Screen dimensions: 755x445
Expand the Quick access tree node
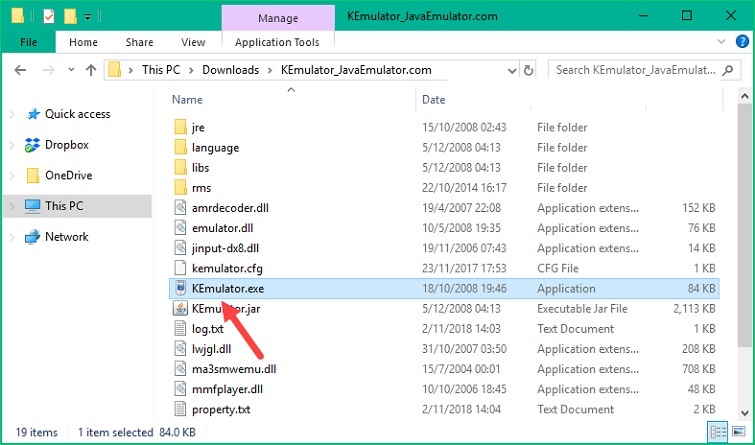pos(11,114)
